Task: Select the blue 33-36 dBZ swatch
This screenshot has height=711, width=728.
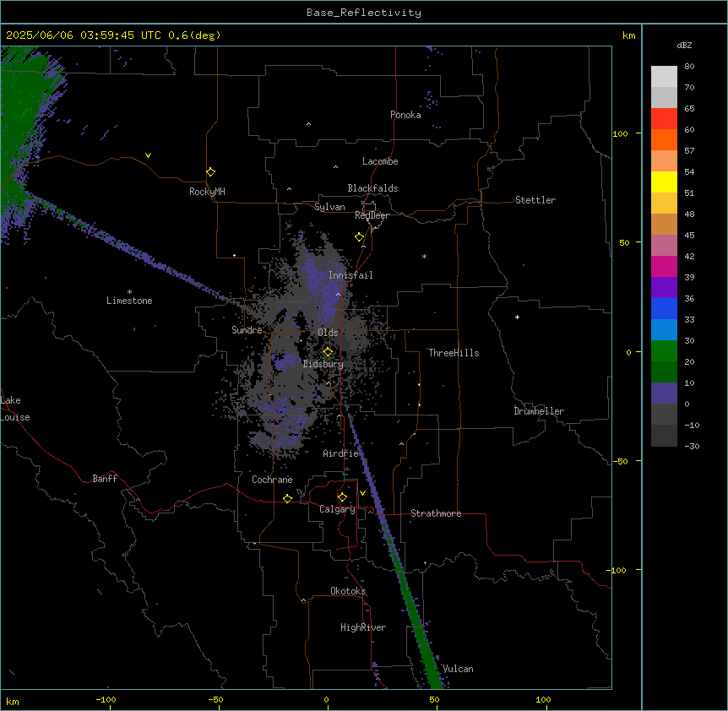Action: 664,308
